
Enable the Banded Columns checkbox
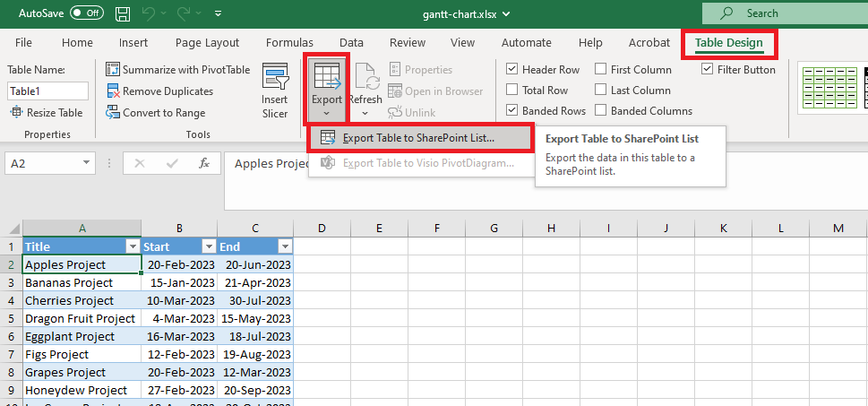click(601, 110)
